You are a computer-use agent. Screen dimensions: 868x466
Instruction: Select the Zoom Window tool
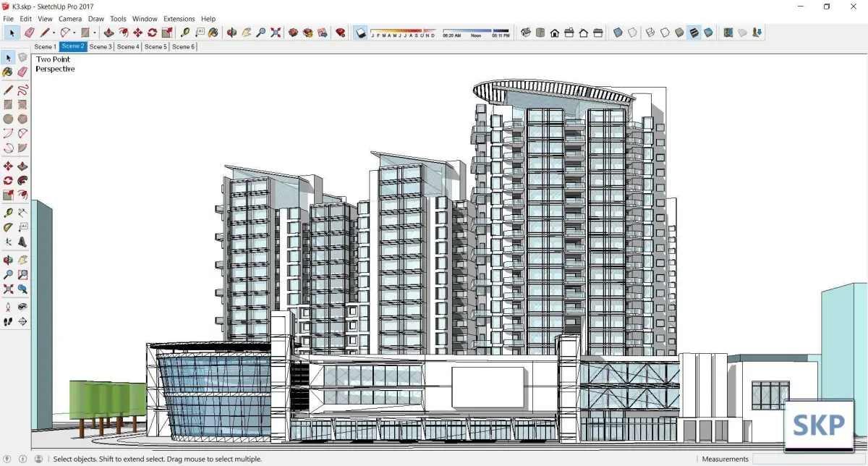[x=22, y=275]
